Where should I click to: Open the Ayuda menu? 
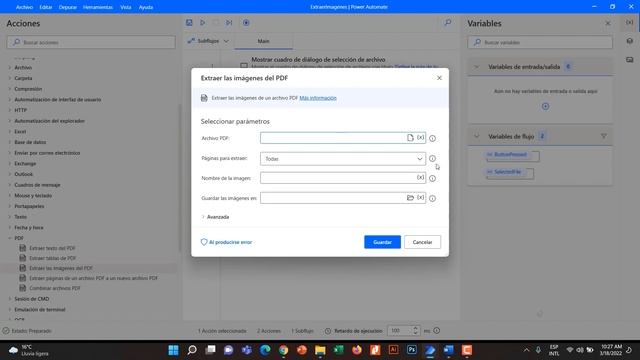click(146, 7)
